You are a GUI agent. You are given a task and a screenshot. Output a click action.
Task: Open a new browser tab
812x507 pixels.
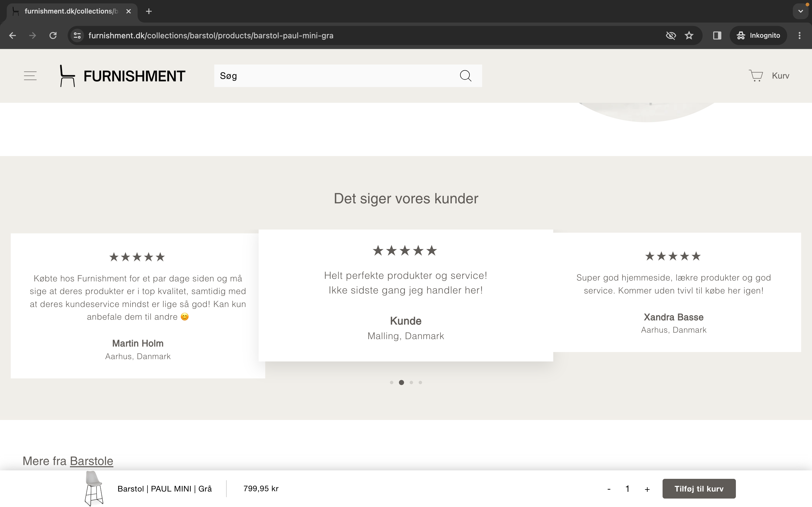point(149,11)
